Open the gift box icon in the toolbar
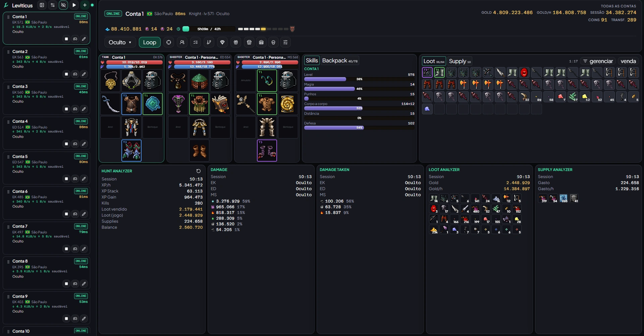Image resolution: width=644 pixels, height=336 pixels. point(236,42)
